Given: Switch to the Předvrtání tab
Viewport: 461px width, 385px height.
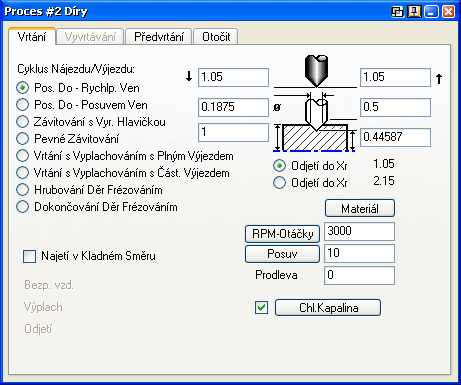Looking at the screenshot, I should pyautogui.click(x=159, y=37).
